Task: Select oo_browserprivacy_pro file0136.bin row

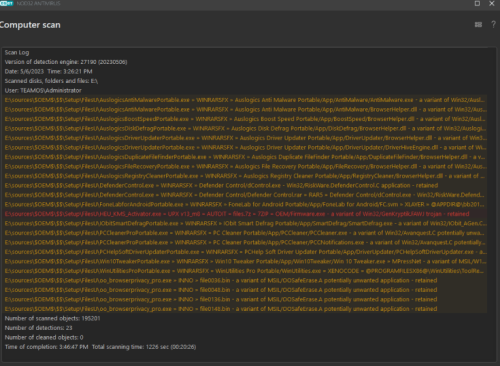Action: tap(245, 299)
